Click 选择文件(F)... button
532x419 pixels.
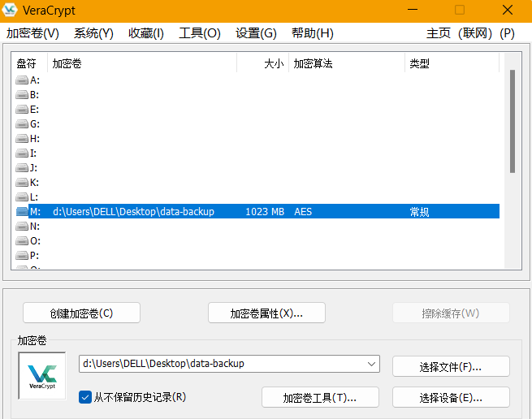[x=451, y=367]
